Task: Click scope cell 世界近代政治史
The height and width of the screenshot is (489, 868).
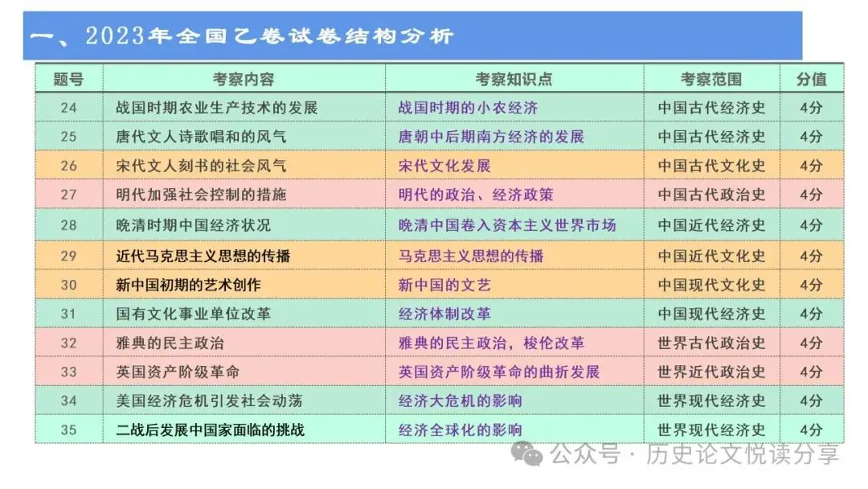Action: tap(711, 372)
